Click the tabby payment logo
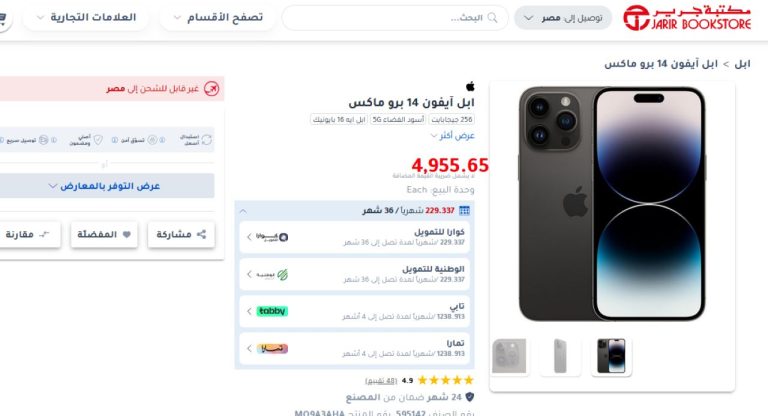 [272, 311]
